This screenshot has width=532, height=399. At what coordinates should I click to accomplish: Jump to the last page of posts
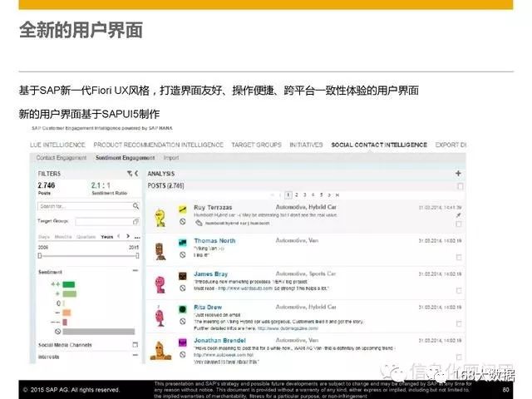[x=337, y=195]
